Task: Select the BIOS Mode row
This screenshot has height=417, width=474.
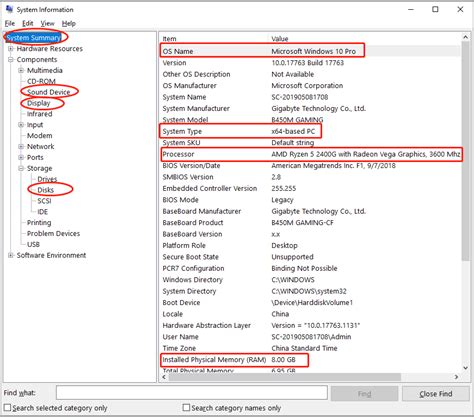Action: click(x=310, y=200)
